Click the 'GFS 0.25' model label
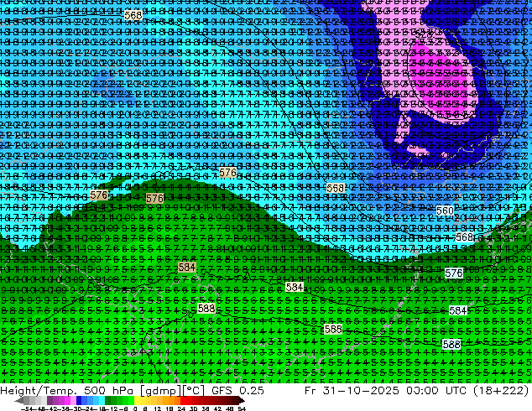The image size is (532, 411). [237, 391]
